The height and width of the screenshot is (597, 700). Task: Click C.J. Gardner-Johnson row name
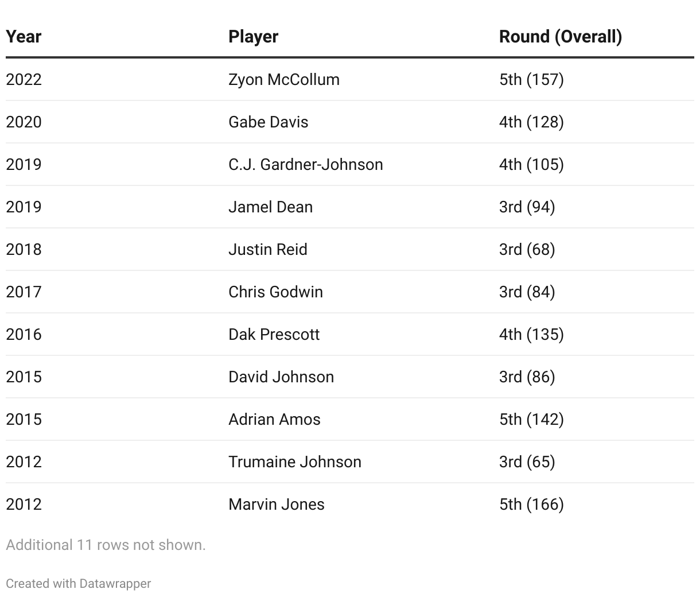tap(305, 164)
